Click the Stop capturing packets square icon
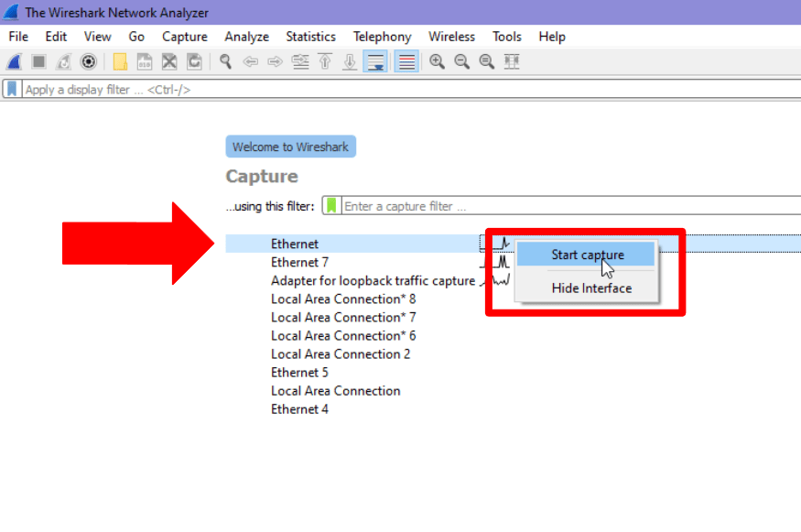This screenshot has width=801, height=532. 38,62
